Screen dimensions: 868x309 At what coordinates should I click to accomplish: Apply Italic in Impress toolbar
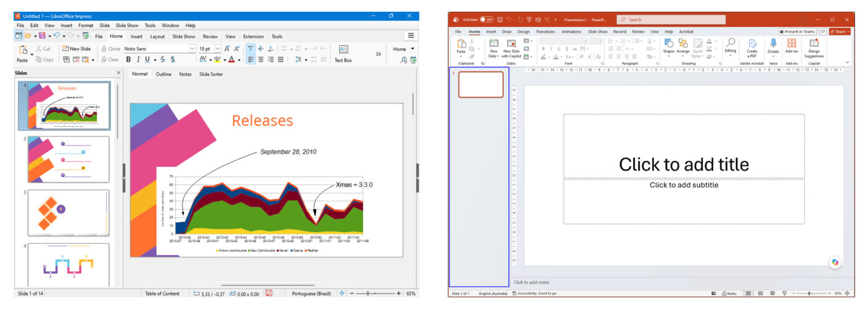[138, 60]
